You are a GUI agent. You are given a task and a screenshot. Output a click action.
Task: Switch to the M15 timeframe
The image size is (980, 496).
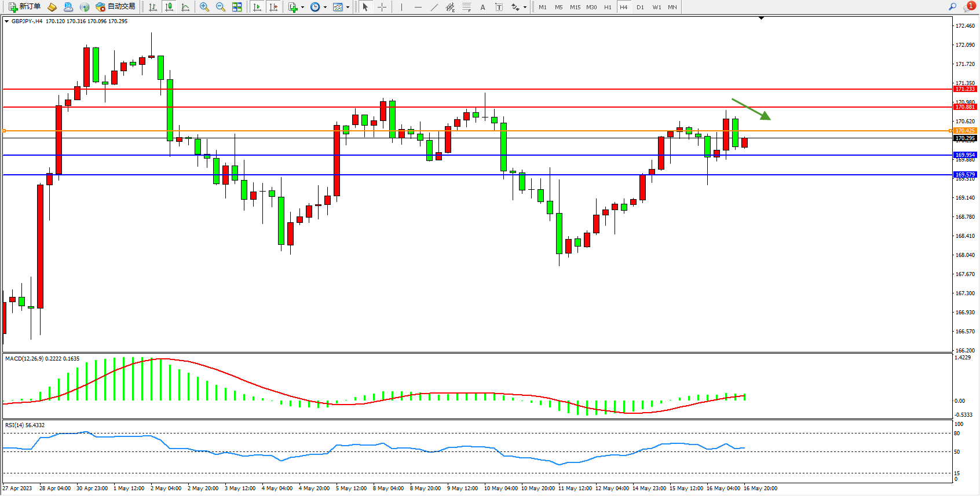tap(575, 7)
